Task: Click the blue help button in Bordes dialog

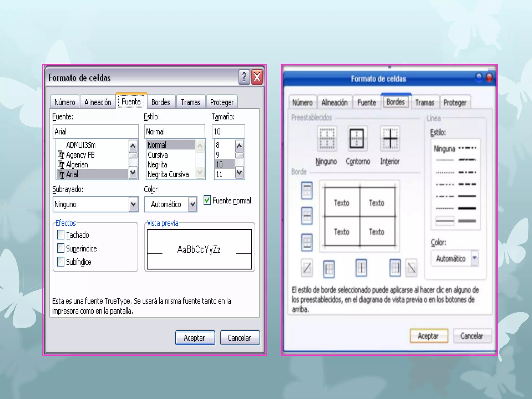Action: 479,77
